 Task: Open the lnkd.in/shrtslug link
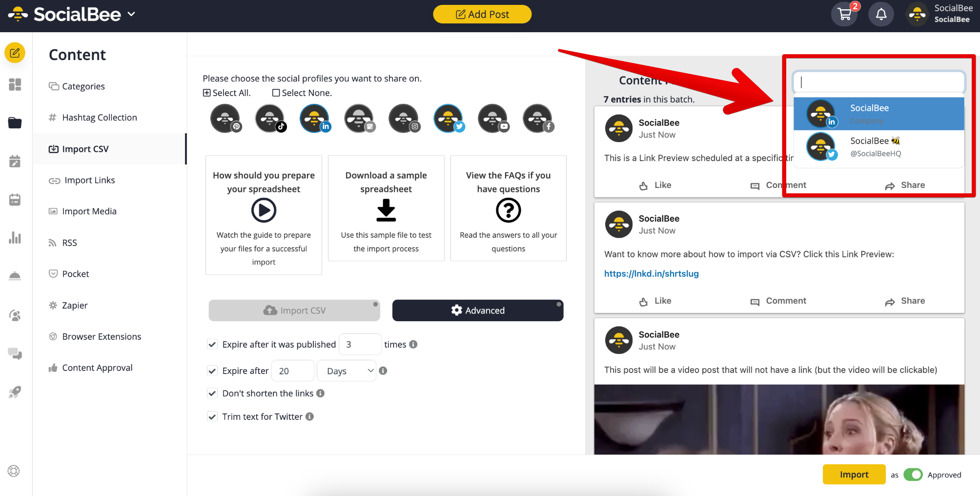click(x=652, y=273)
